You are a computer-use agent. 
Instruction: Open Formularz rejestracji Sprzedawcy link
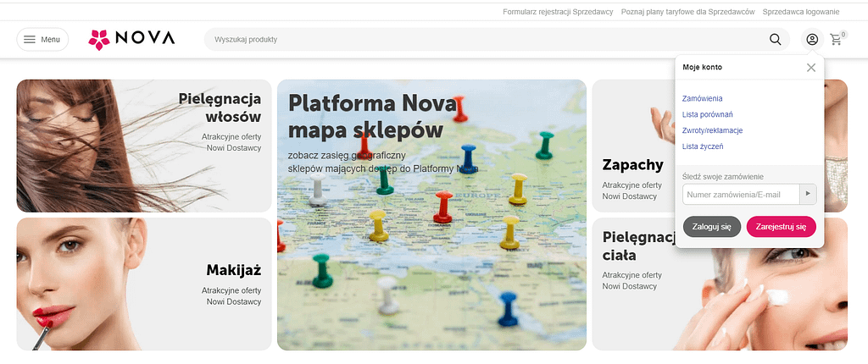pos(558,12)
